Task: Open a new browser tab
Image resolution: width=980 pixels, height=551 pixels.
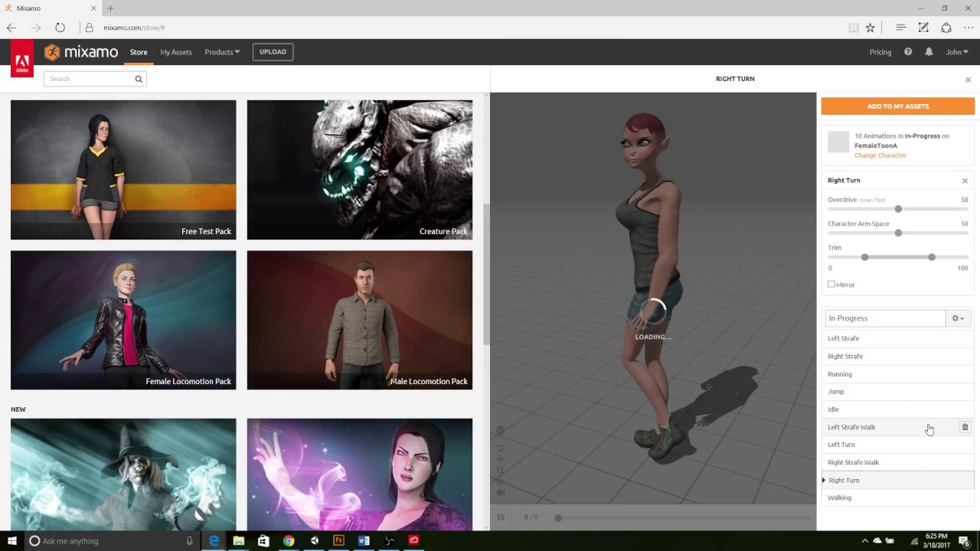Action: pos(110,8)
